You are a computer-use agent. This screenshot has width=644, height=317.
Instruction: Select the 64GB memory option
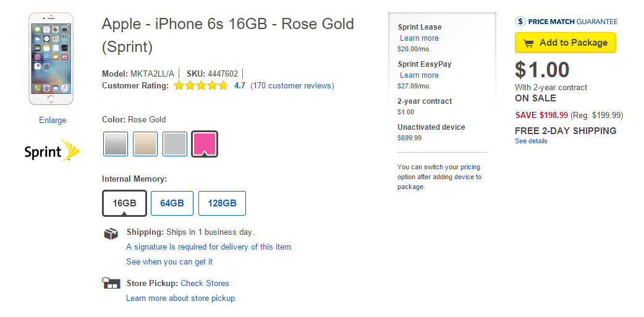172,203
